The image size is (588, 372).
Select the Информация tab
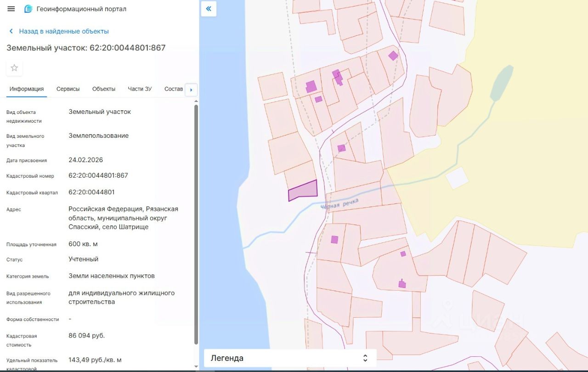pyautogui.click(x=27, y=89)
